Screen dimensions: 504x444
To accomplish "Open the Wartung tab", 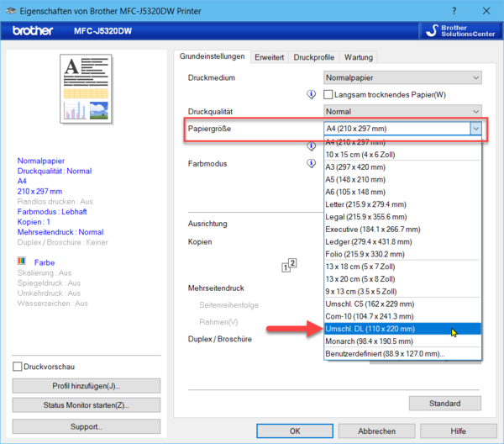I will pos(359,57).
